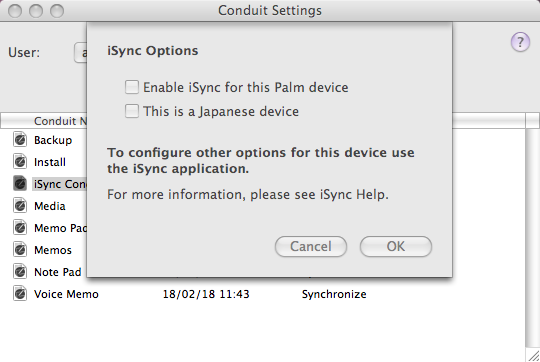Click the window resize grip corner
The image size is (540, 362).
[x=534, y=356]
